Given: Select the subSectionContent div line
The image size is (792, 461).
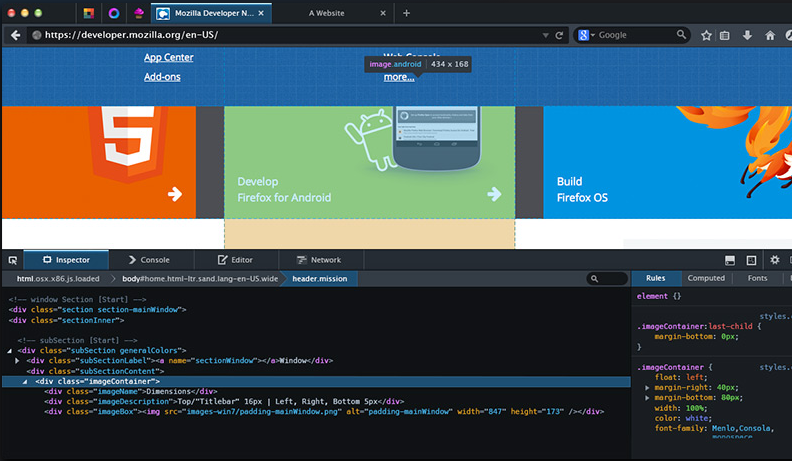Looking at the screenshot, I should (95, 371).
